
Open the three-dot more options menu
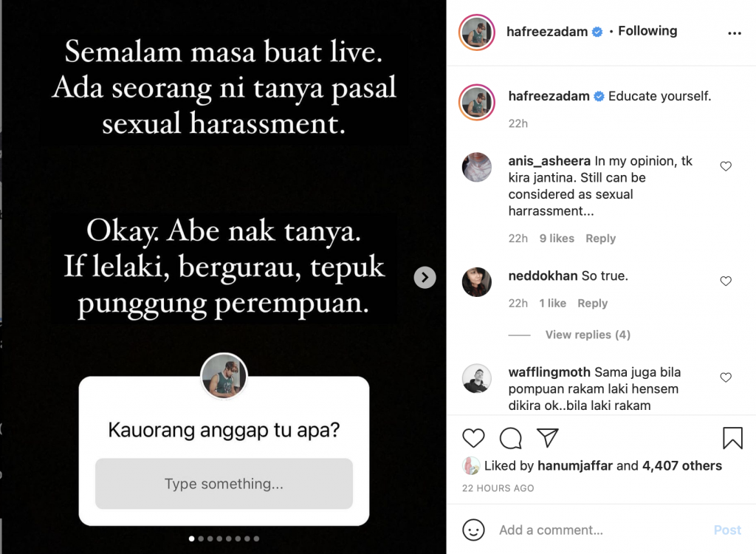tap(735, 33)
